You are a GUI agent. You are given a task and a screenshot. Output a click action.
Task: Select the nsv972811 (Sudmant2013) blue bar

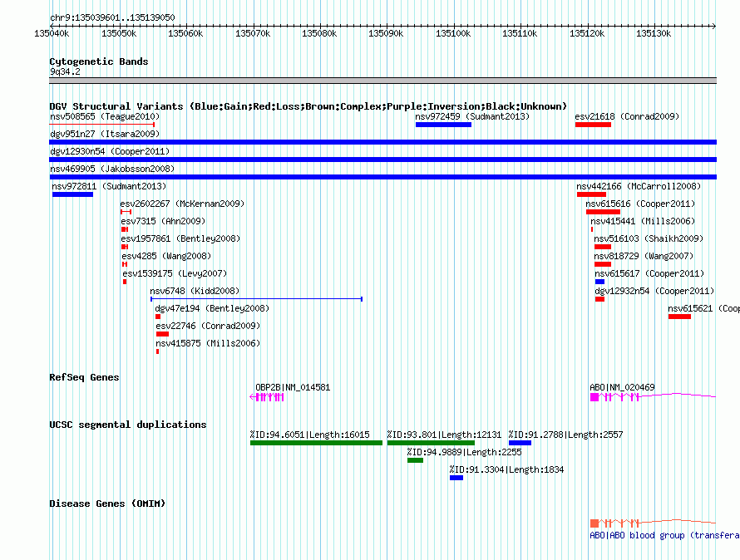click(x=72, y=194)
